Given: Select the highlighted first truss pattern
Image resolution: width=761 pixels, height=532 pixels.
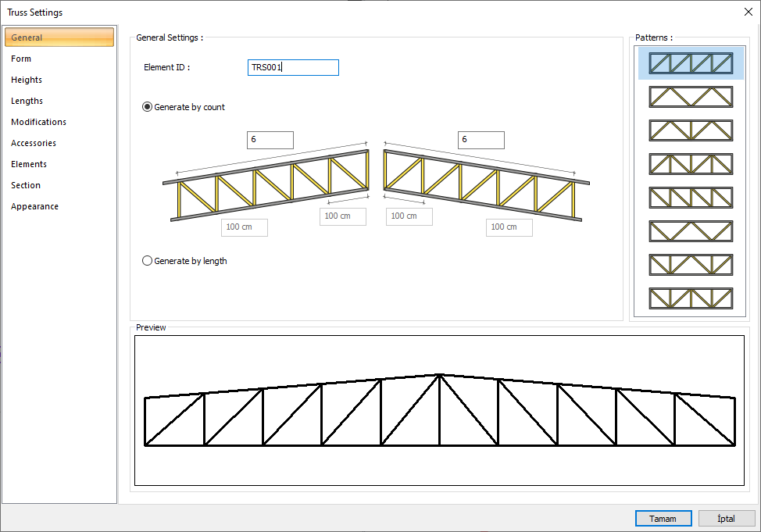Looking at the screenshot, I should [691, 62].
